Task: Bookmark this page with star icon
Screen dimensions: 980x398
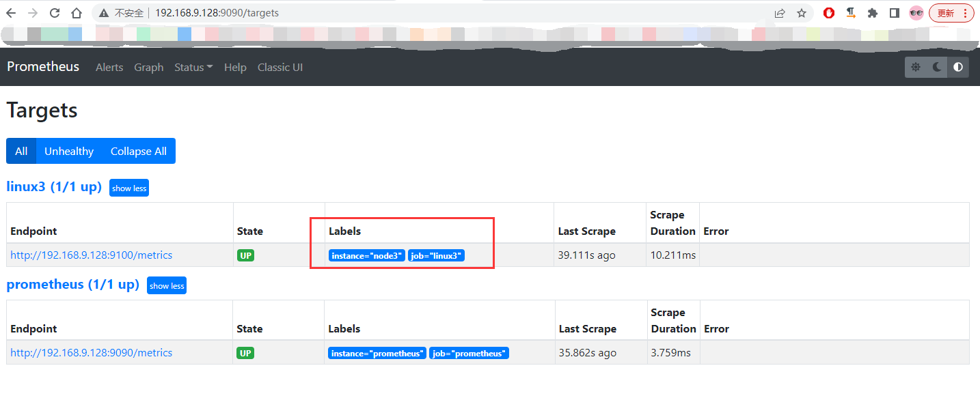Action: pos(802,13)
